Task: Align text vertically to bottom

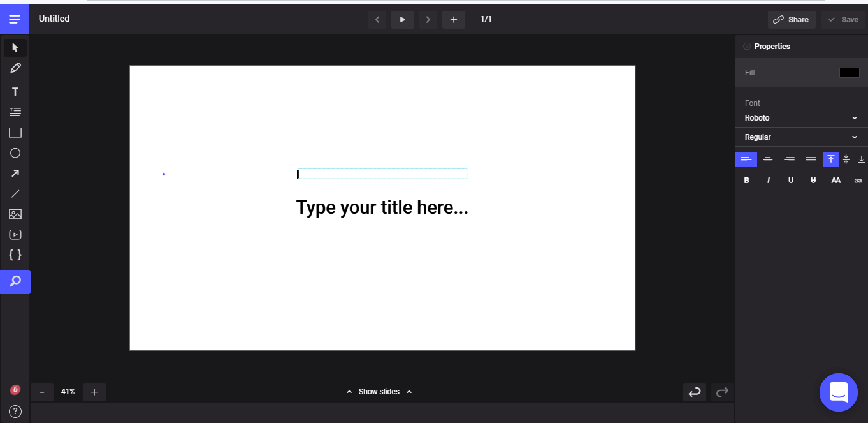Action: click(x=862, y=160)
